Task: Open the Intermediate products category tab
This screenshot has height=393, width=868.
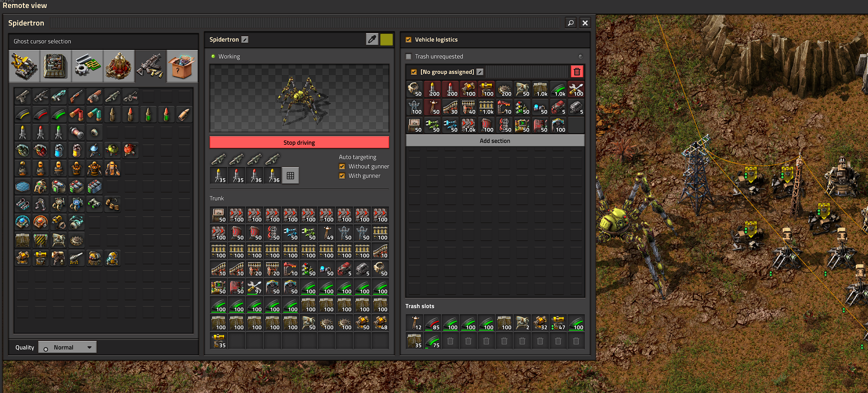Action: coord(87,66)
